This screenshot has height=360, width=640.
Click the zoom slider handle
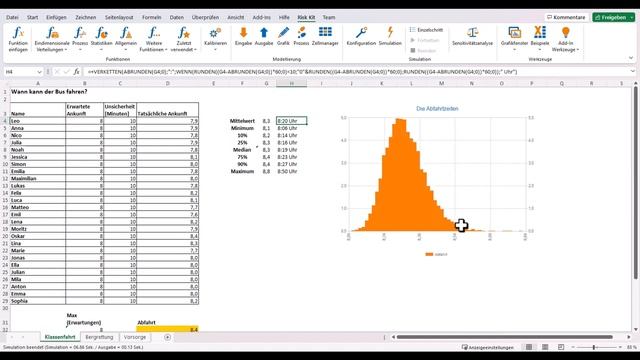[594, 347]
